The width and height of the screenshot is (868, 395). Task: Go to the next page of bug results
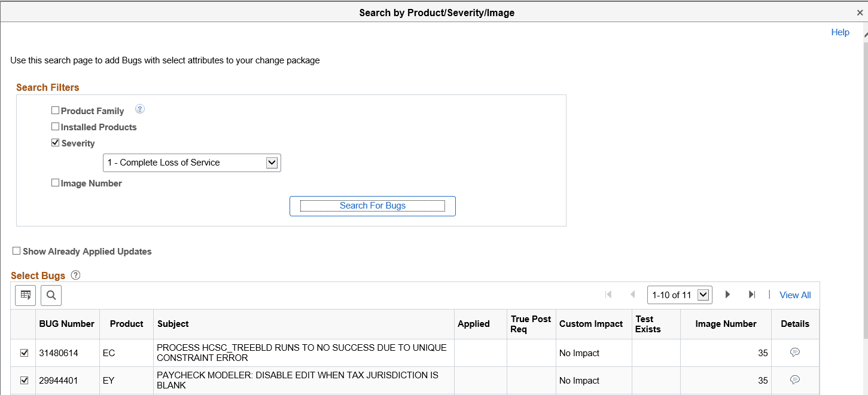(x=727, y=294)
